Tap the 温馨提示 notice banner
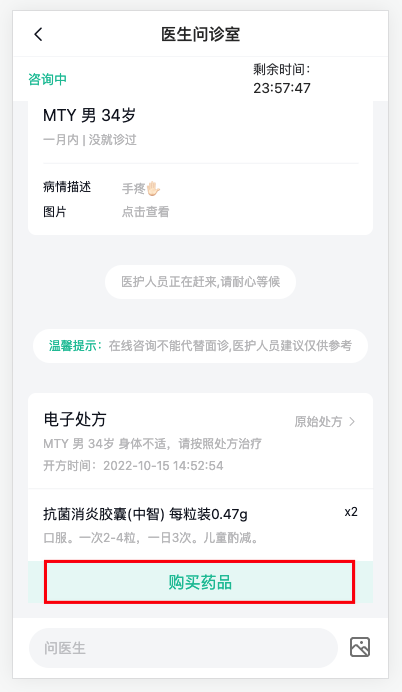 pyautogui.click(x=200, y=346)
